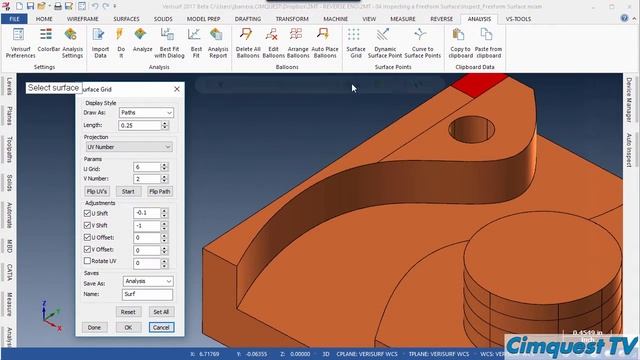Viewport: 640px width, 360px height.
Task: Toggle the V Offset checkbox
Action: 87,249
